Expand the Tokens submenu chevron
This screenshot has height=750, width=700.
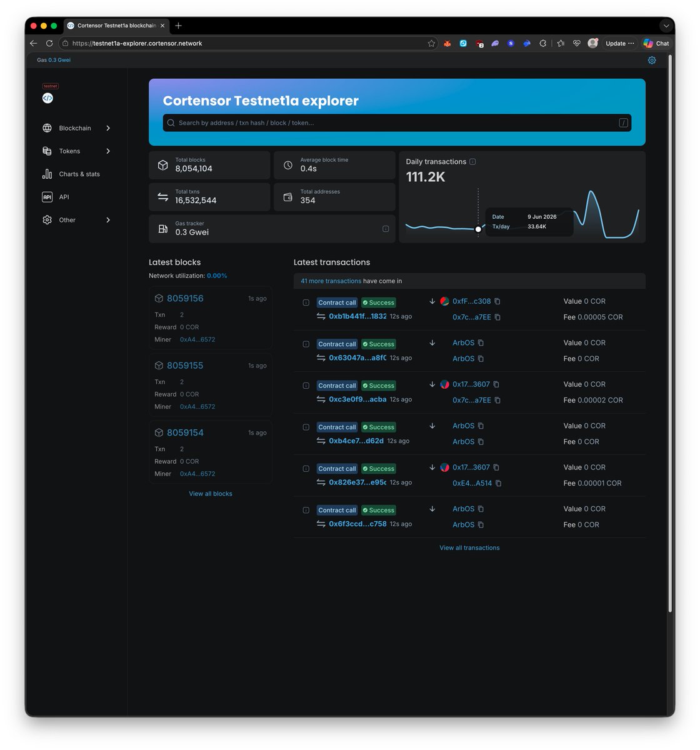coord(108,151)
